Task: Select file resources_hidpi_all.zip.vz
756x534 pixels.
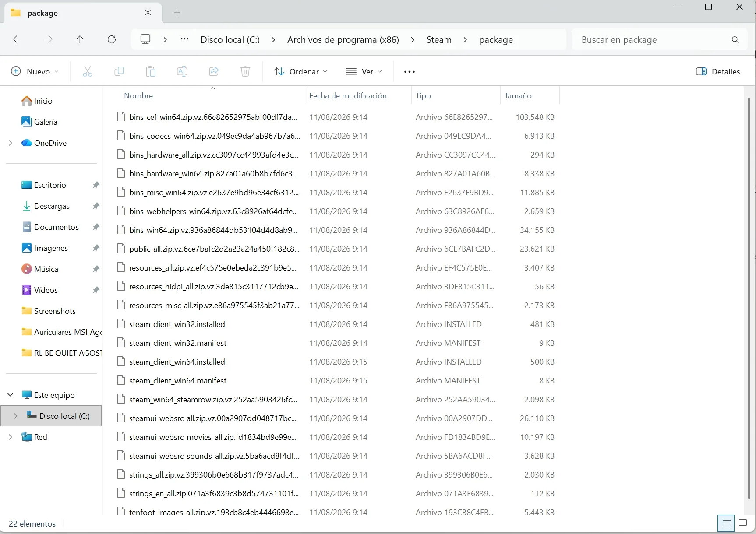Action: pos(214,286)
